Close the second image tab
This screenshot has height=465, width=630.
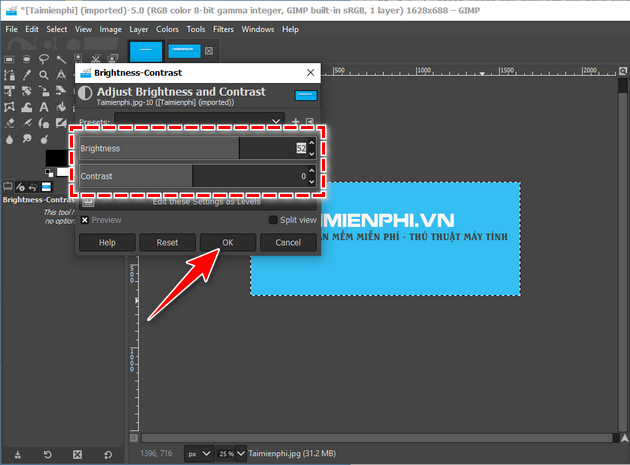[x=209, y=51]
